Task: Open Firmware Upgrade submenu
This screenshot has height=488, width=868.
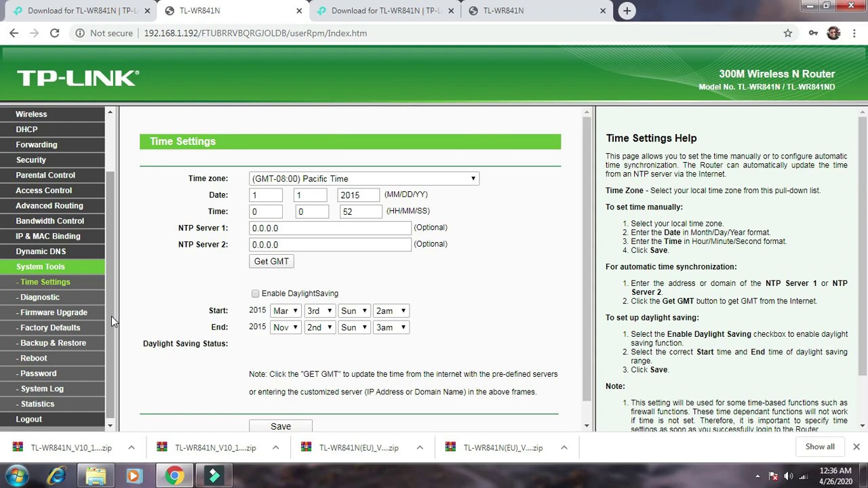Action: tap(52, 312)
